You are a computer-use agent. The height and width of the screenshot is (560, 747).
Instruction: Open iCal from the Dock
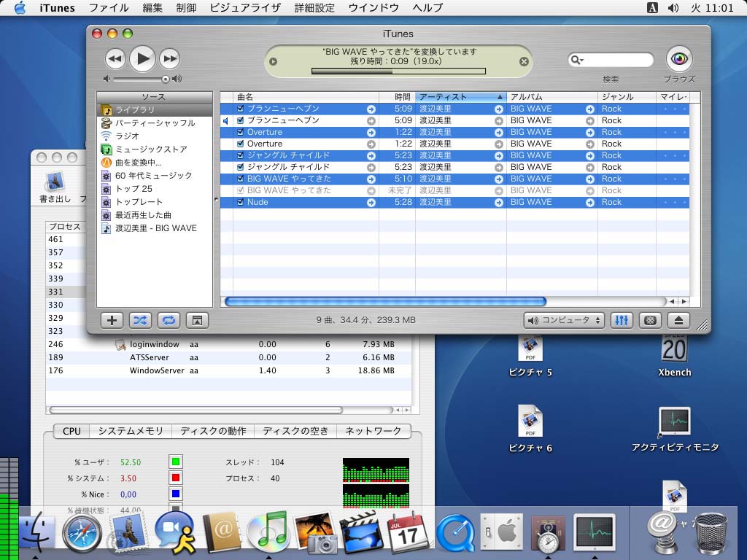coord(407,532)
